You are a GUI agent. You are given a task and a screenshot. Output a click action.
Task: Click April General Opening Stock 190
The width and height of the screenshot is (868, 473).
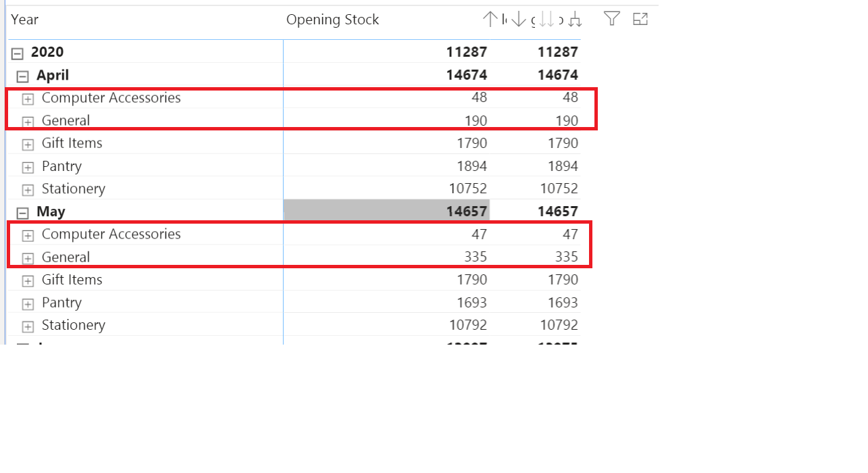476,120
